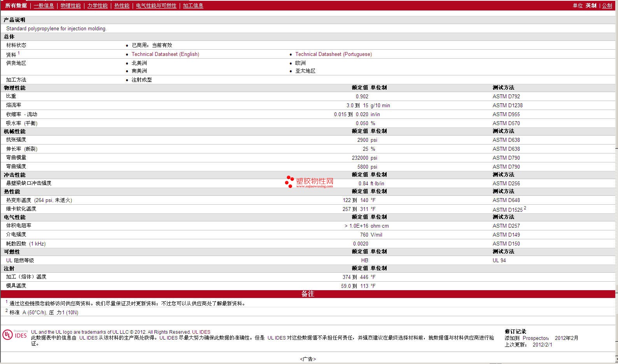Viewport: 618px width, 364px height.
Task: Go to the 物理性能 tab
Action: [71, 5]
